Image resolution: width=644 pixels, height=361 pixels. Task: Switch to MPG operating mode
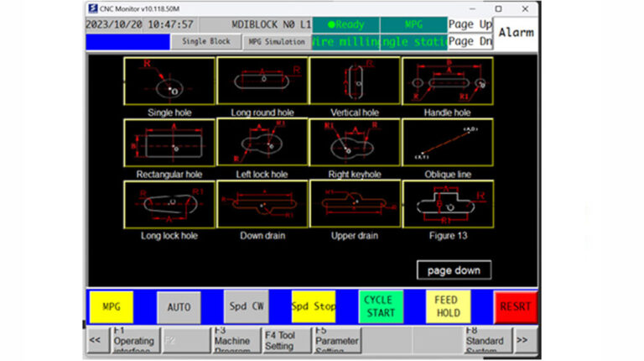pyautogui.click(x=111, y=306)
